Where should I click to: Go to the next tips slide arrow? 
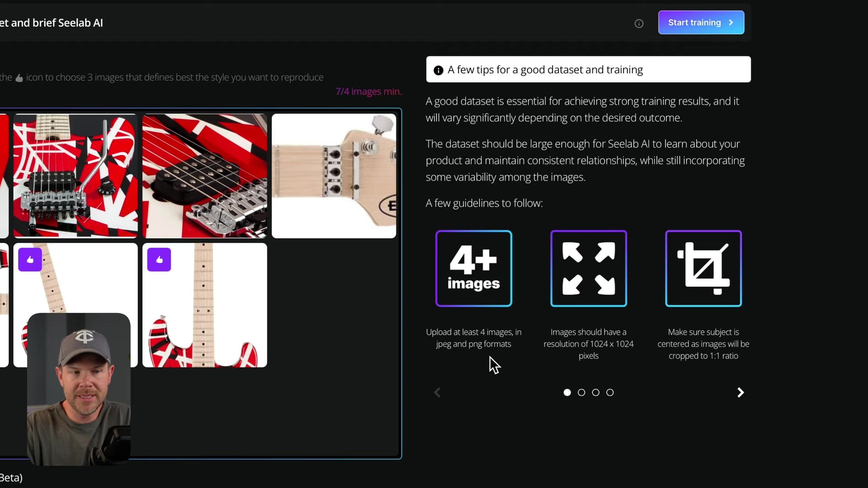[x=741, y=392]
